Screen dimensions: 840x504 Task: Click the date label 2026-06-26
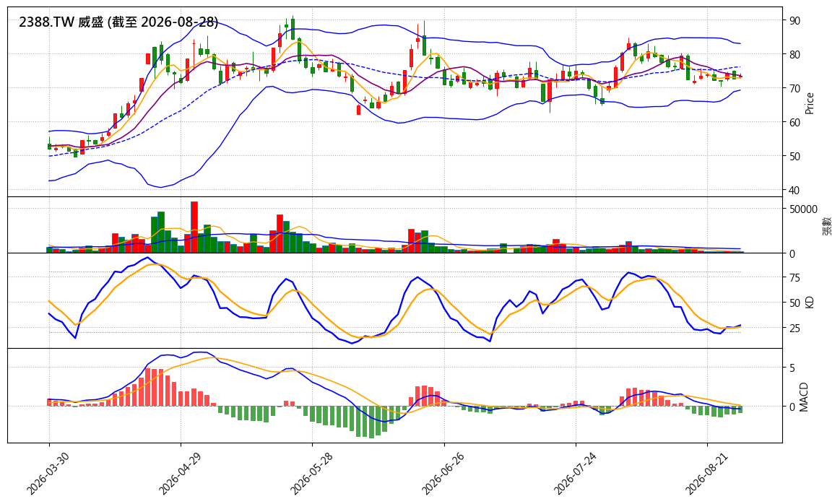[443, 473]
